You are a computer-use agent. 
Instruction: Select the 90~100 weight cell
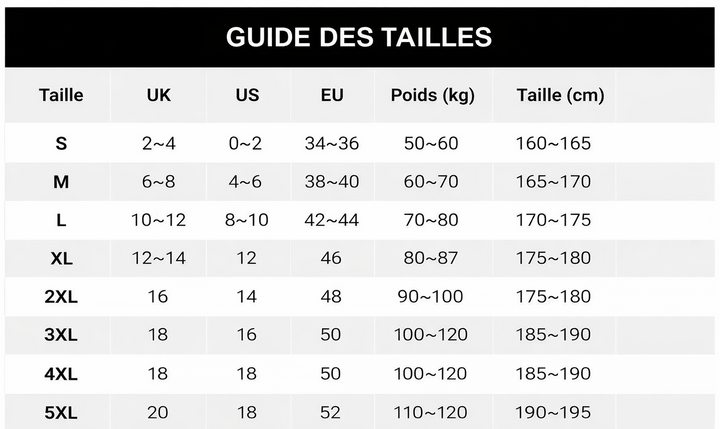pos(432,297)
